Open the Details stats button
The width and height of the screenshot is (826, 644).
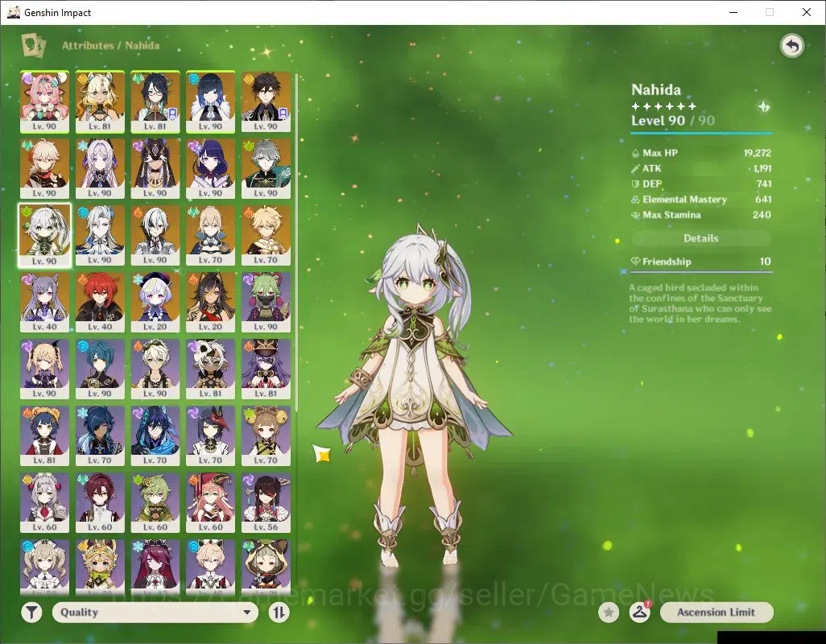[x=701, y=238]
